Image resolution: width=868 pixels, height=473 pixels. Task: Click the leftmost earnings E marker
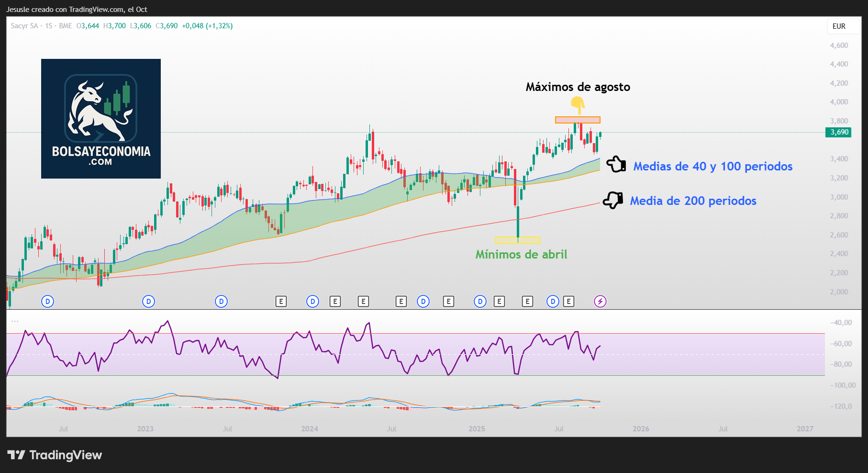(x=281, y=301)
